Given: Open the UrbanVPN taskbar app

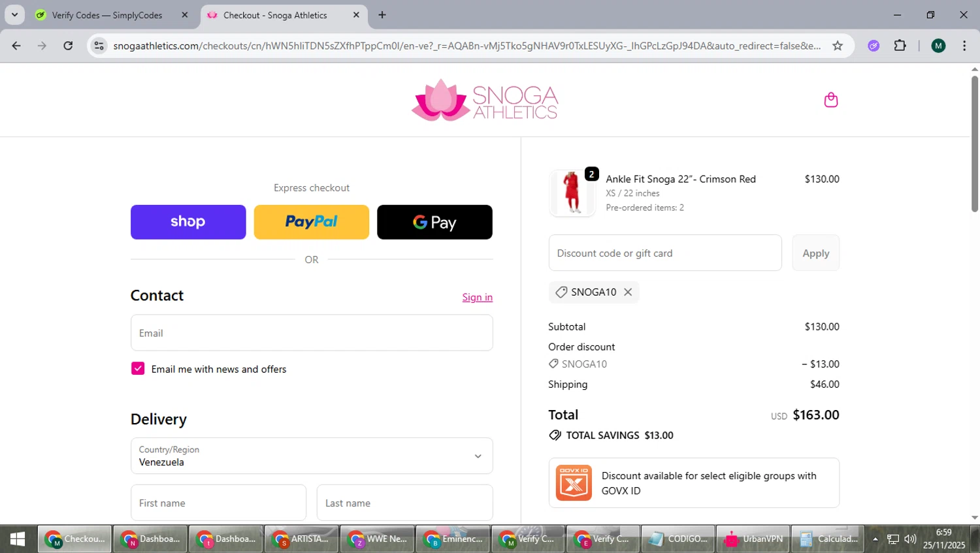Looking at the screenshot, I should (753, 539).
